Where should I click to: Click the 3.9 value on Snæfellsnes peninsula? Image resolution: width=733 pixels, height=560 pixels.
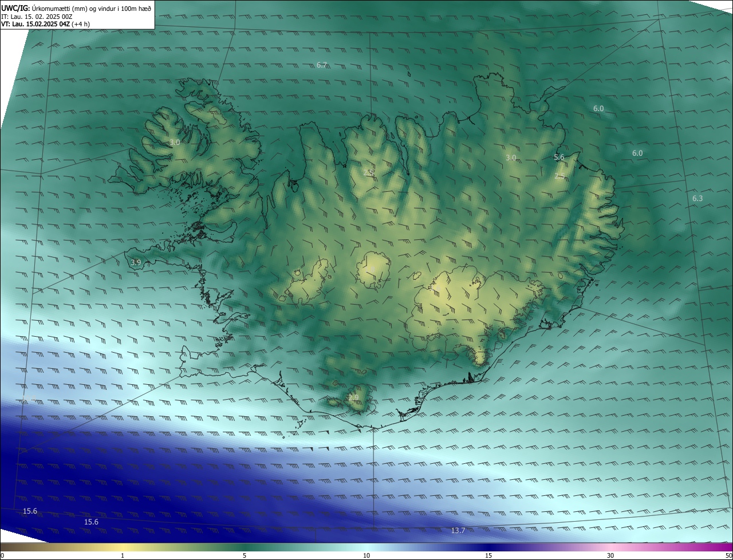tap(136, 262)
